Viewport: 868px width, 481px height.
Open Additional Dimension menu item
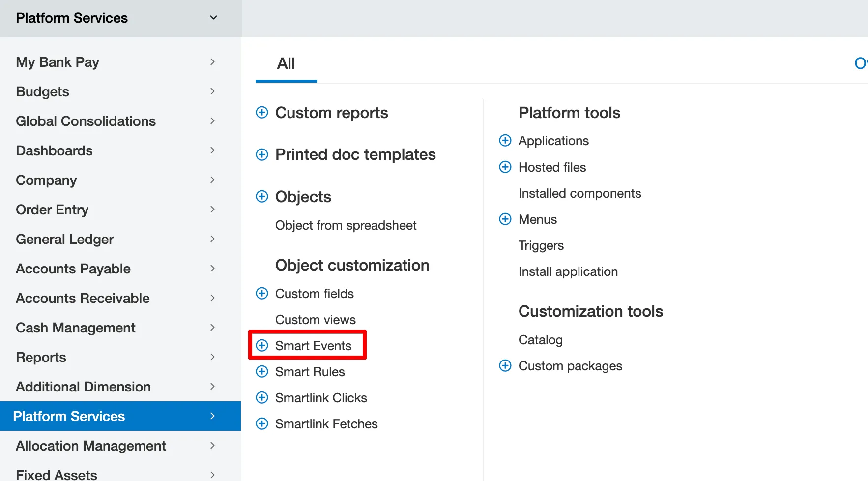120,387
